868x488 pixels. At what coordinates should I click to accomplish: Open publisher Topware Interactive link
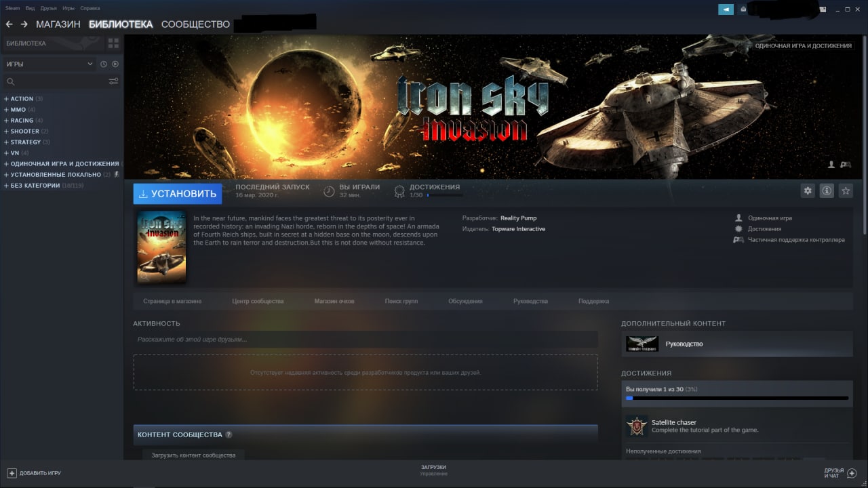pyautogui.click(x=518, y=229)
